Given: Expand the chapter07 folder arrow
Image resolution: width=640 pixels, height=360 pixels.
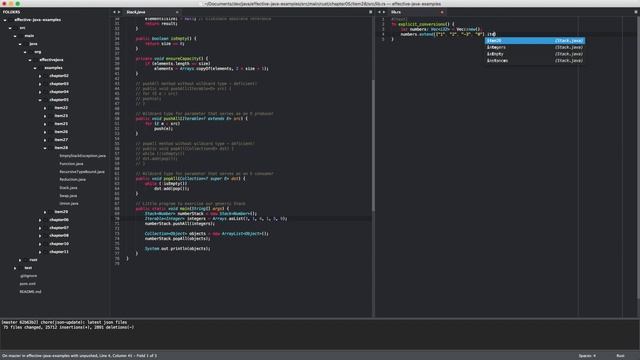Looking at the screenshot, I should pos(40,228).
